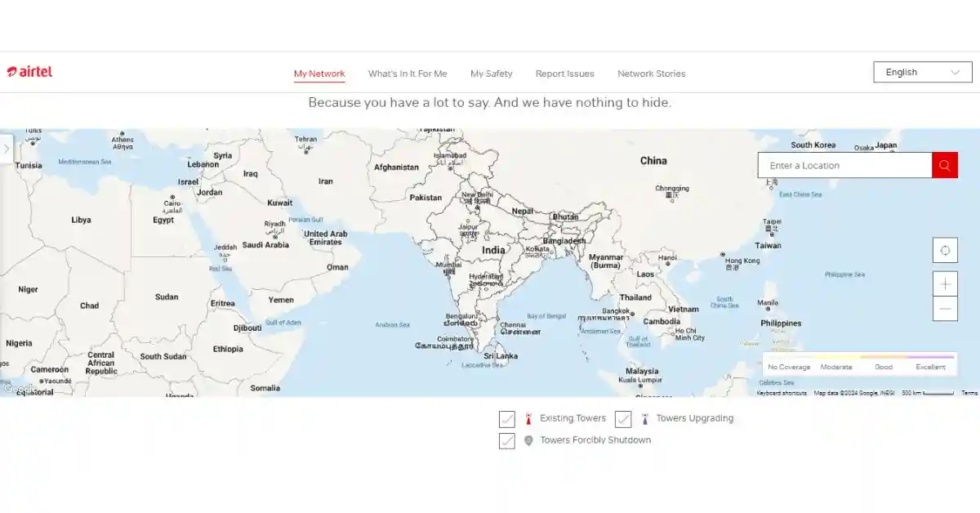Image resolution: width=980 pixels, height=513 pixels.
Task: Click the Ethiopia map label
Action: click(228, 349)
